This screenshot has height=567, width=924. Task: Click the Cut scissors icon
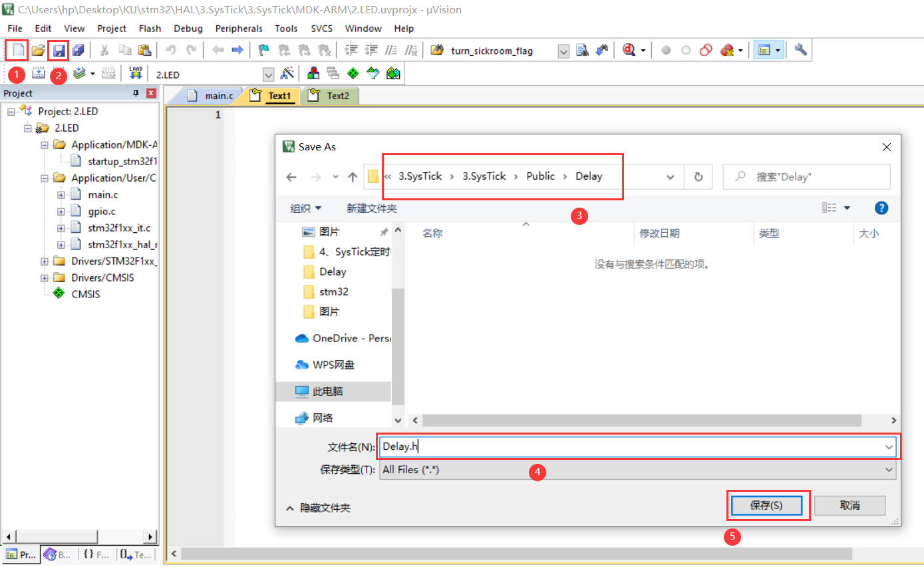click(x=104, y=50)
